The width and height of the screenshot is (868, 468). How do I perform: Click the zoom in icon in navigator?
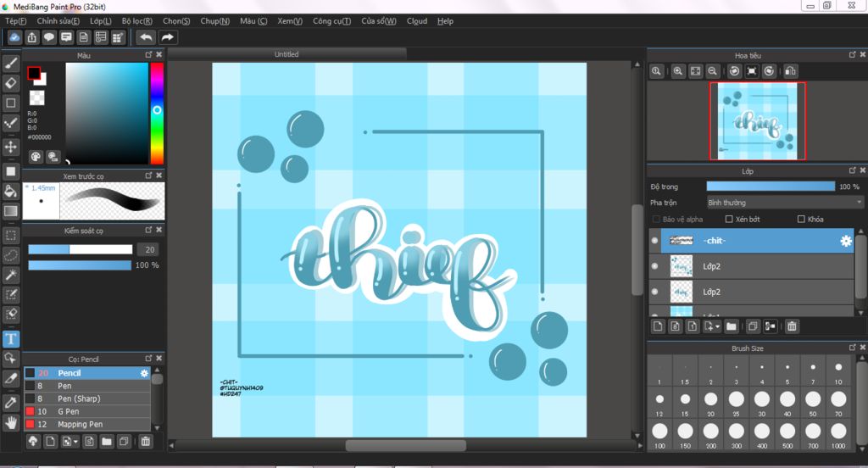click(677, 71)
